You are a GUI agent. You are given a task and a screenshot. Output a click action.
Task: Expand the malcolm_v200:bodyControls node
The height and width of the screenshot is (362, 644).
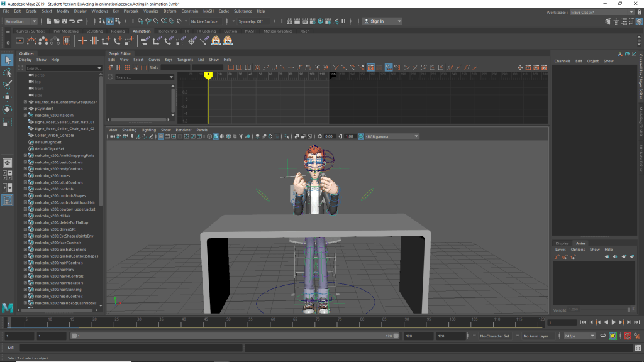pyautogui.click(x=26, y=169)
